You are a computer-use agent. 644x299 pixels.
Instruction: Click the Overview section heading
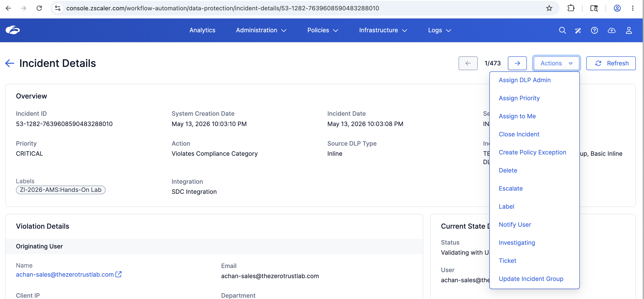pos(31,96)
